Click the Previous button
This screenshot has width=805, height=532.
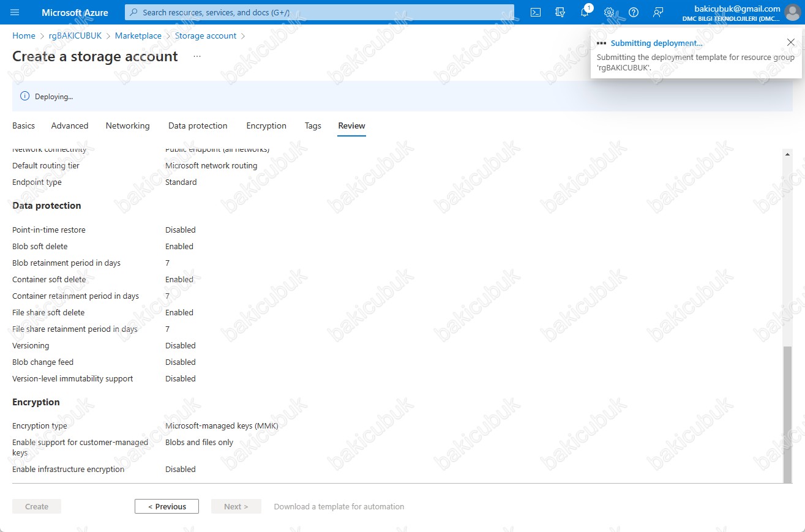pyautogui.click(x=167, y=506)
